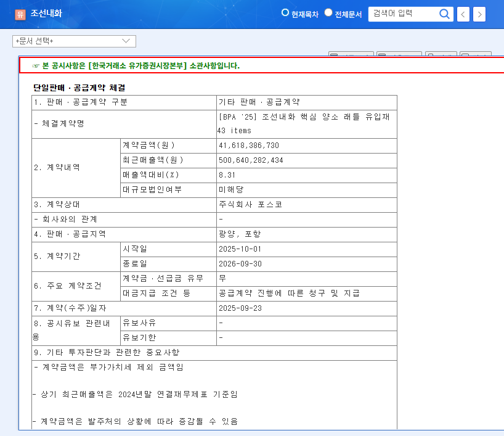
Task: Click the contract name beginning [BPA '25]
Action: pos(307,124)
